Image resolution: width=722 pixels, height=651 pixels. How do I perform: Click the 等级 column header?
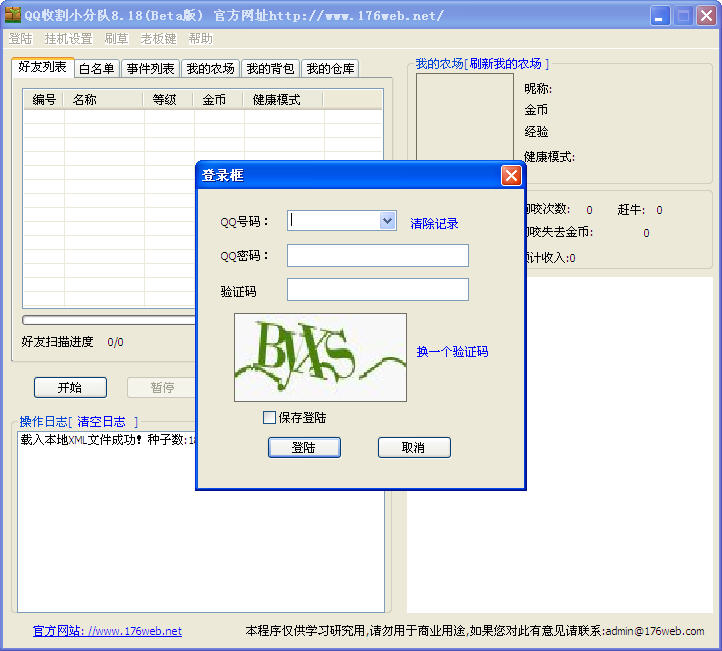[x=169, y=99]
